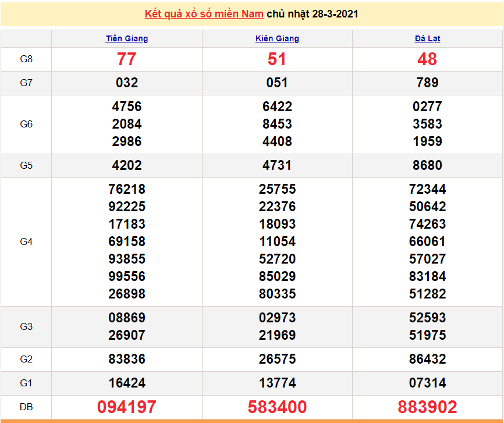Open the Kiên Giang header link

pyautogui.click(x=277, y=39)
